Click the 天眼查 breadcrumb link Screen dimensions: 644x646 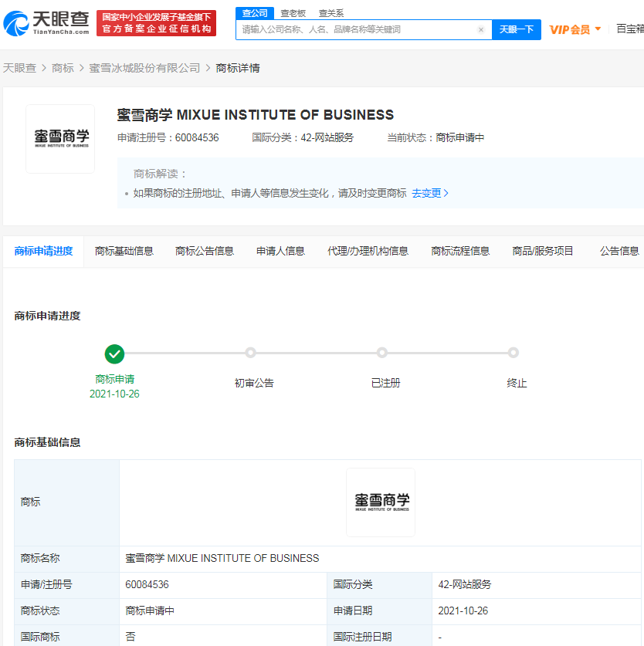point(19,68)
